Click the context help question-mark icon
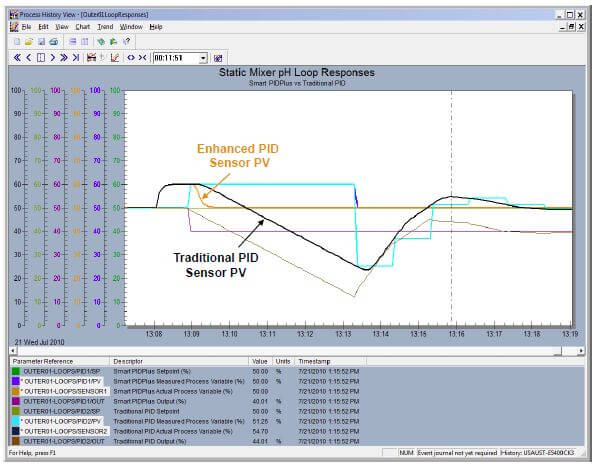The image size is (598, 468). coord(127,42)
